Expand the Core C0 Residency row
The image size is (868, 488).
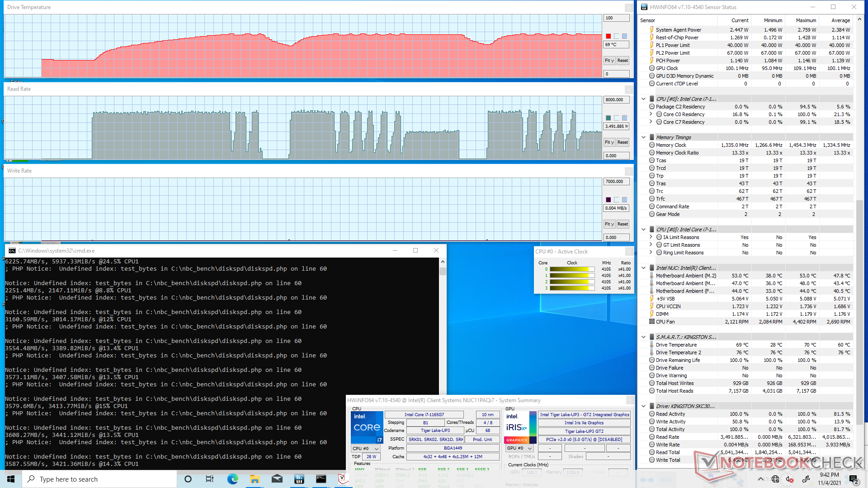click(651, 114)
